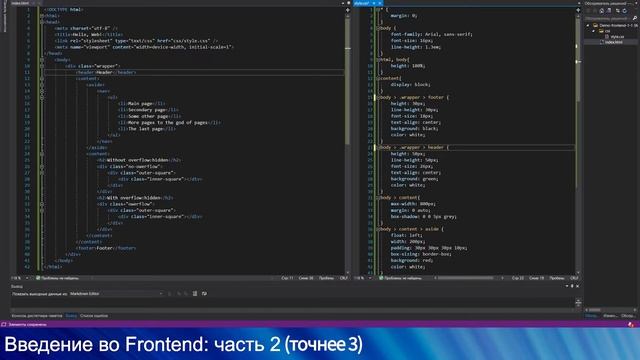640x360 pixels.
Task: Toggle auto-hide pin on output panel
Action: (x=572, y=286)
